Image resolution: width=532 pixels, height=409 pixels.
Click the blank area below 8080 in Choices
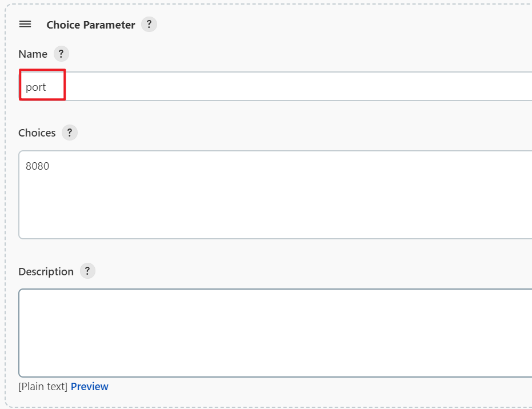click(275, 207)
